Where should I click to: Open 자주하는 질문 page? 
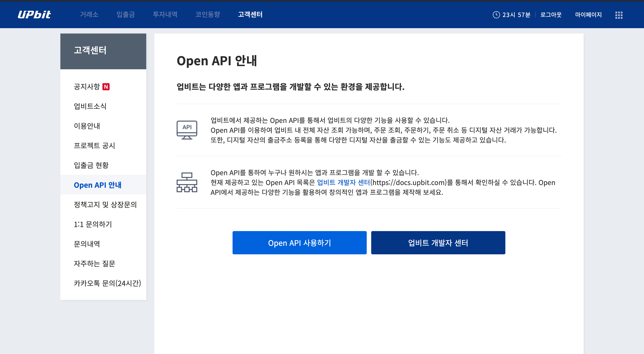pos(94,263)
